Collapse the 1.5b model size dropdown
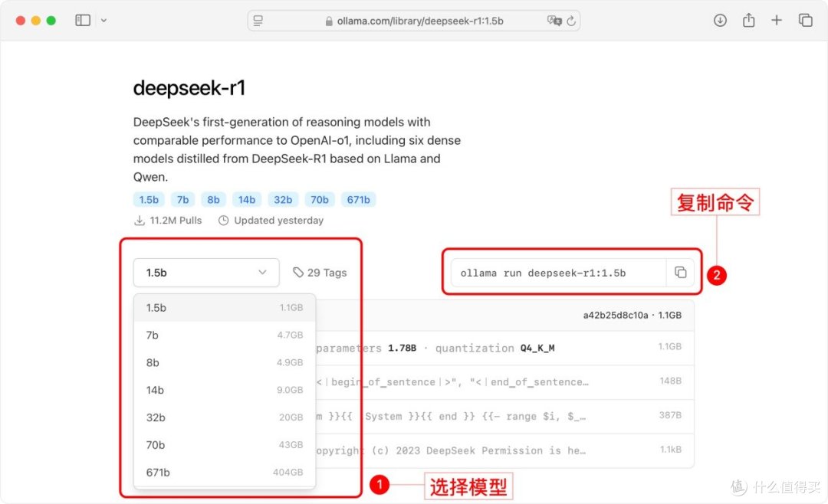The image size is (828, 504). pyautogui.click(x=206, y=273)
